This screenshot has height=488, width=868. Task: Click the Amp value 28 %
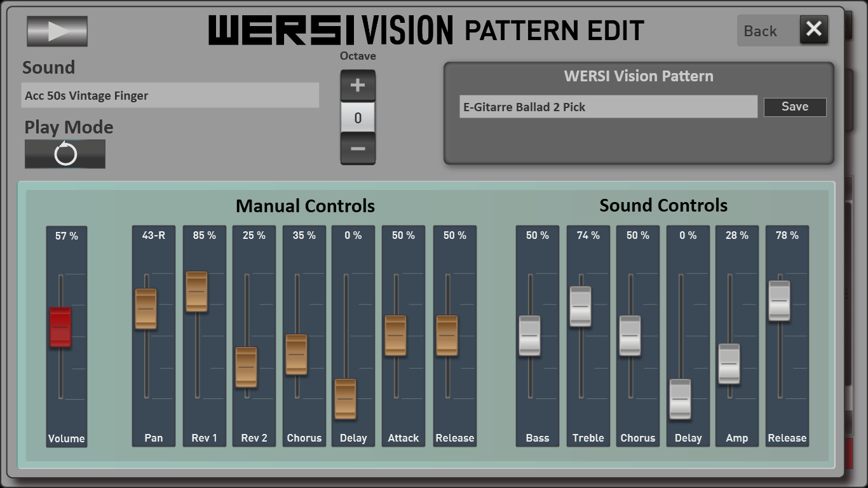tap(737, 235)
